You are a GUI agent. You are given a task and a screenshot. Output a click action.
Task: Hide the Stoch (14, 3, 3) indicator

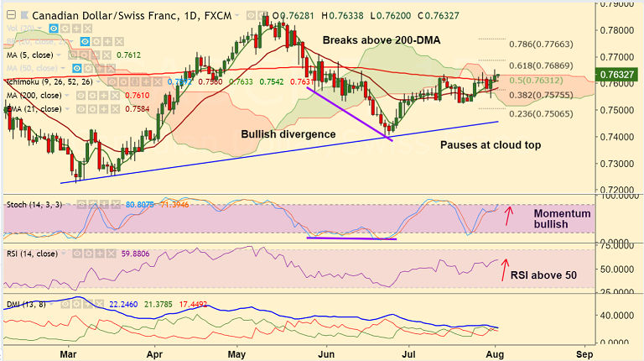pyautogui.click(x=81, y=204)
